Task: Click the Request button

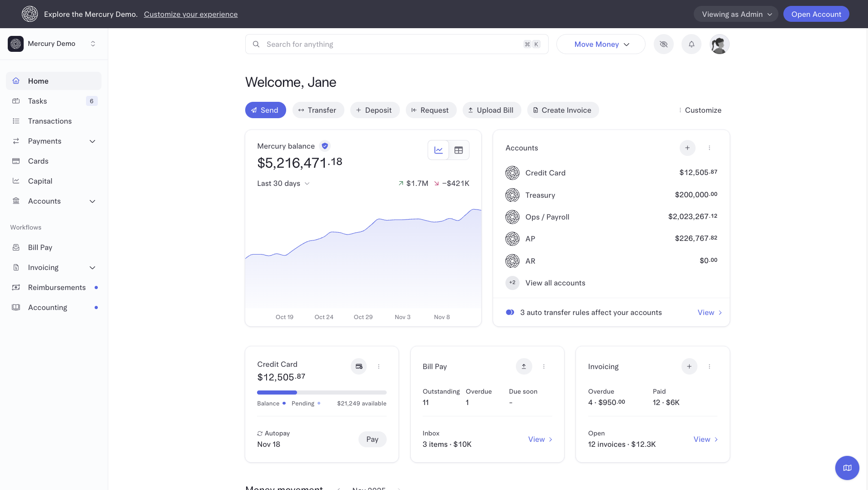Action: click(x=431, y=110)
